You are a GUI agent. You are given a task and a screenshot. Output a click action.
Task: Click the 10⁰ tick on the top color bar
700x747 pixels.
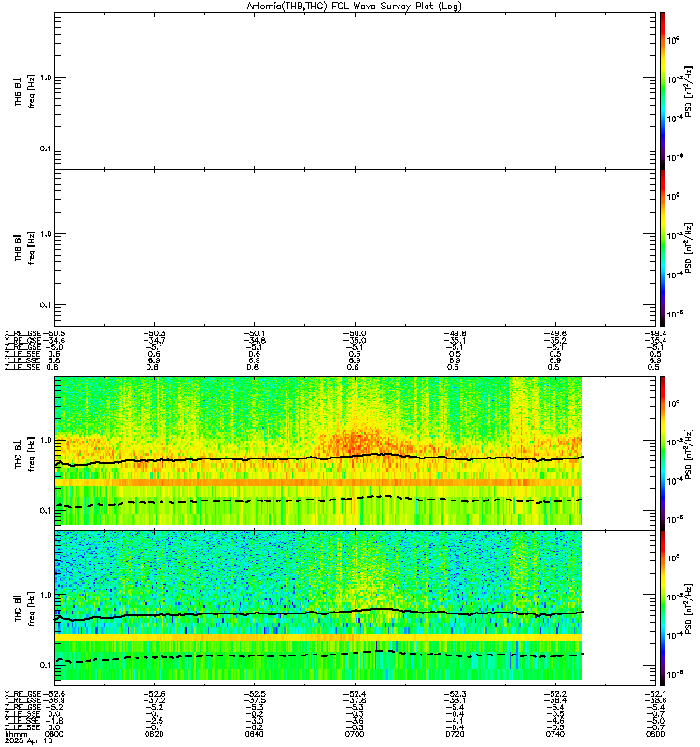pos(673,40)
